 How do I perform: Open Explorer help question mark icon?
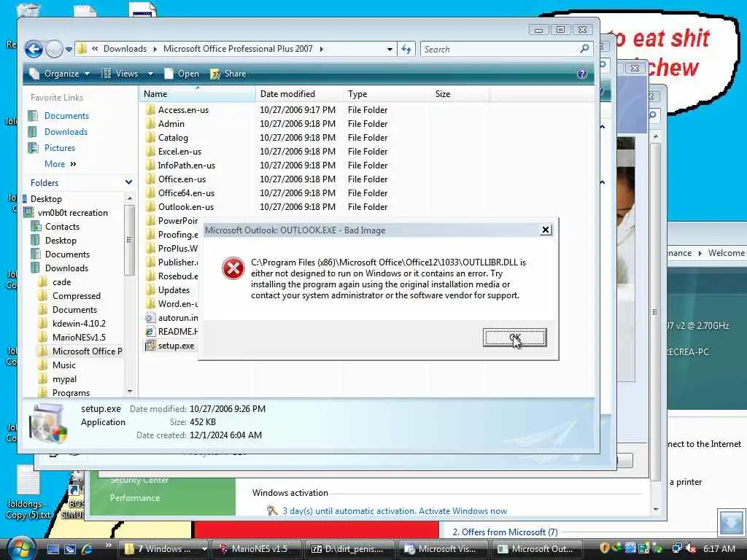581,74
